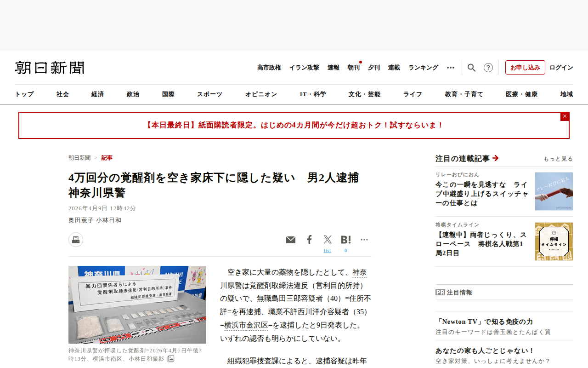Open the seized drugs article photo

[137, 305]
